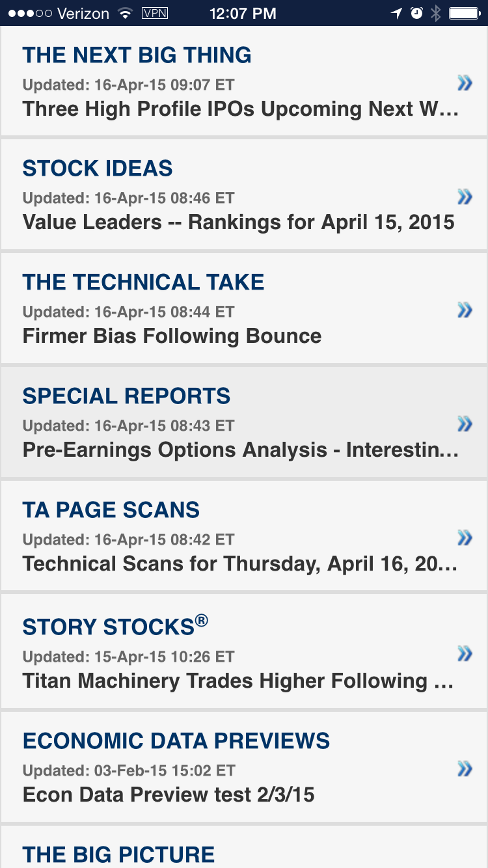This screenshot has width=488, height=868.
Task: Tap the Economic Data Previews chevron icon
Action: click(465, 769)
